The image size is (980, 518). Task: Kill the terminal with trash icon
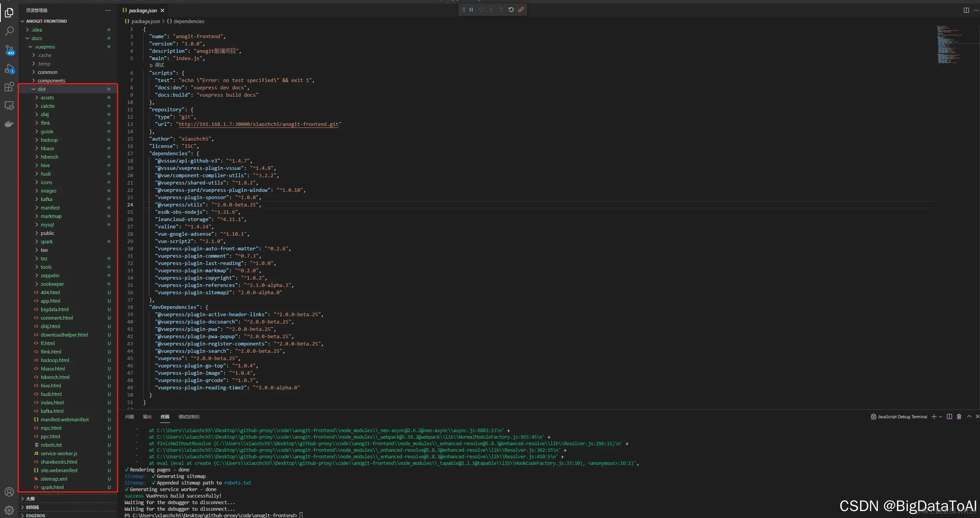[x=959, y=417]
